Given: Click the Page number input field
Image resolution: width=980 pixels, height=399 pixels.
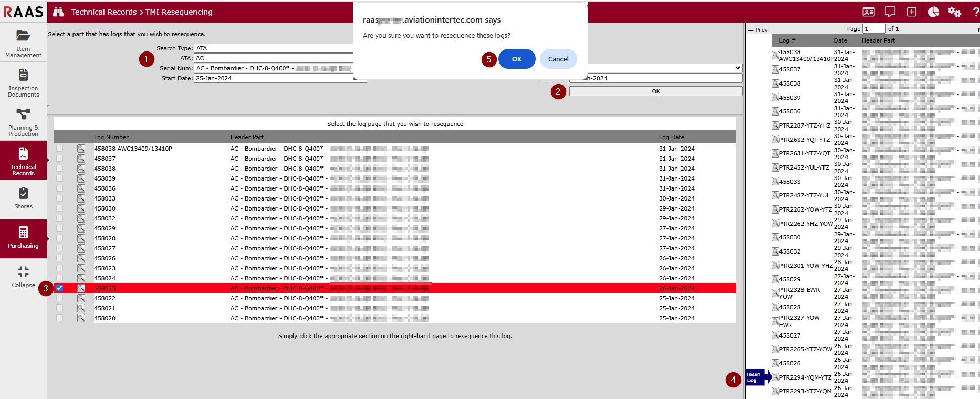Looking at the screenshot, I should coord(874,29).
